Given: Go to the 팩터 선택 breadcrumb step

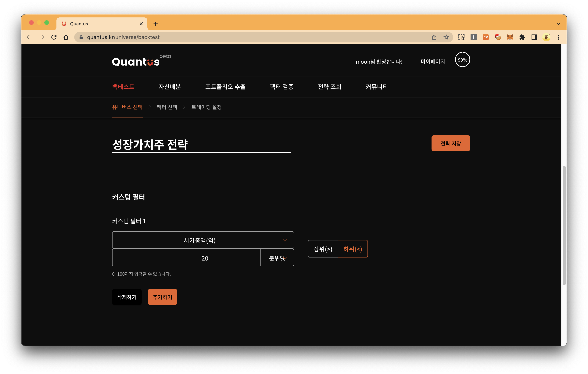Looking at the screenshot, I should click(167, 107).
